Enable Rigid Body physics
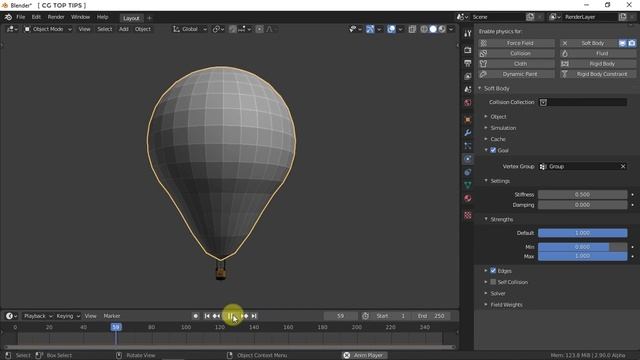Viewport: 640px width, 360px height. tap(598, 64)
